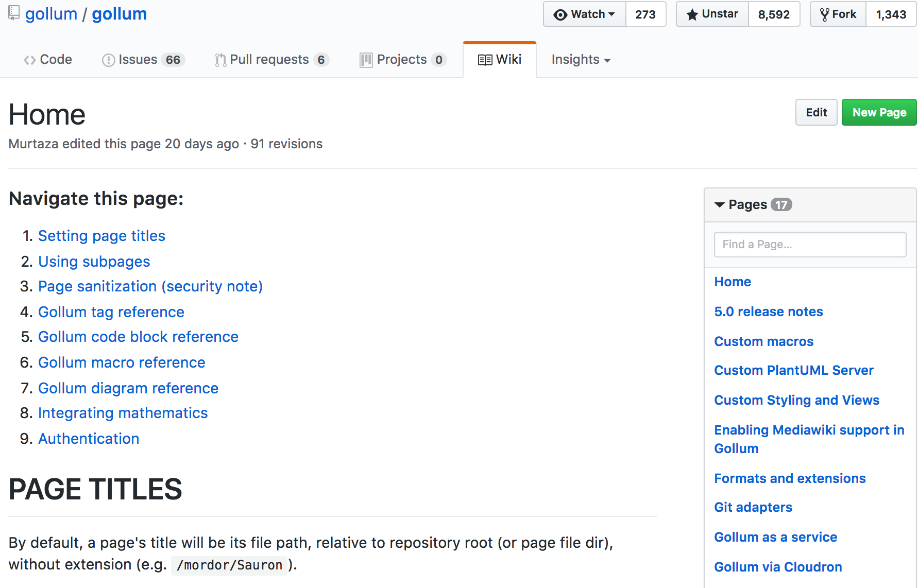918x588 pixels.
Task: Click the Pull requests count badge 6
Action: click(x=321, y=60)
